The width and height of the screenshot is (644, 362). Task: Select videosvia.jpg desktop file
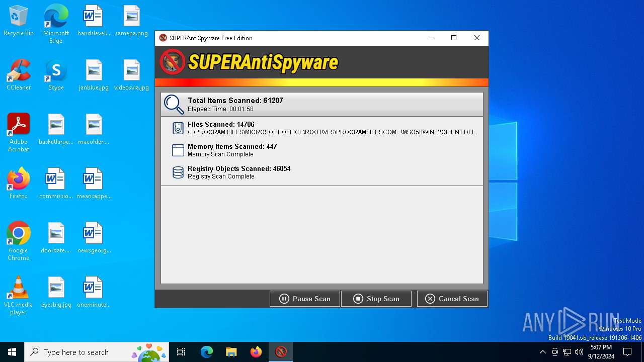pos(131,75)
